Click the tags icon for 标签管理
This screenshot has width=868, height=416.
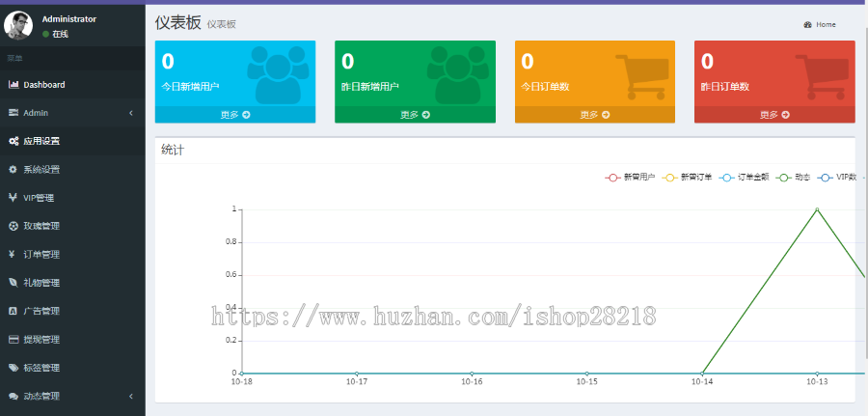[x=14, y=368]
